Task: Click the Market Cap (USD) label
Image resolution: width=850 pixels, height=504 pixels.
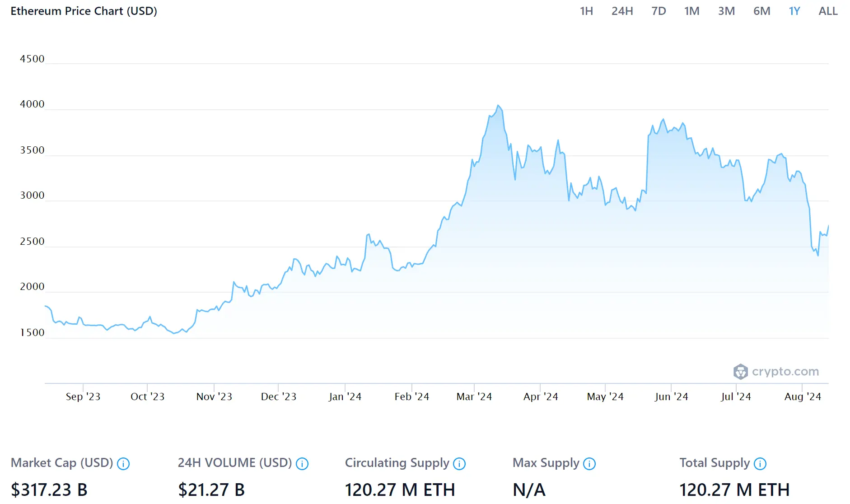Action: coord(62,463)
